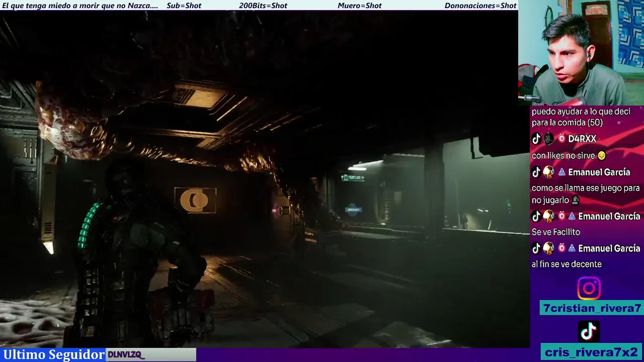Click the streamer webcam feed

pos(581,53)
